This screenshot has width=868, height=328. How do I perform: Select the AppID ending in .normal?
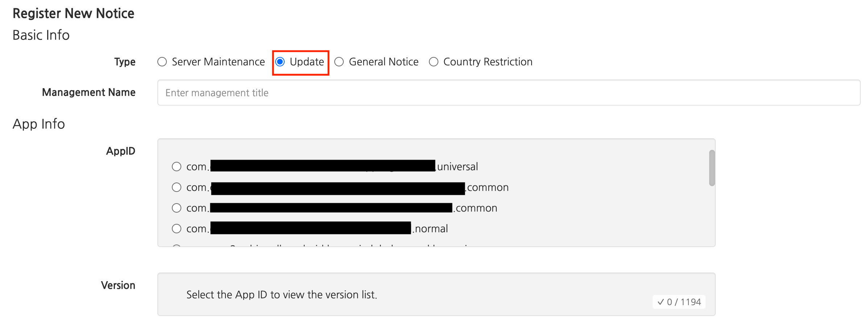point(177,229)
